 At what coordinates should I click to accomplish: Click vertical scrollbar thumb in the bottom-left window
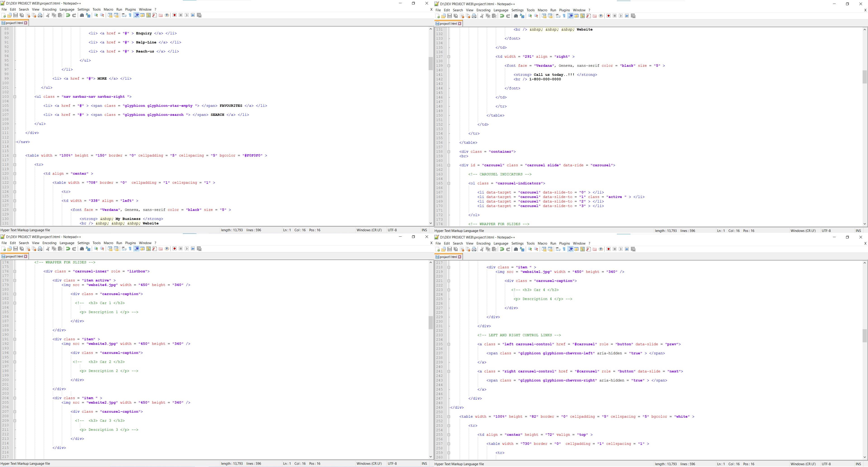click(431, 322)
